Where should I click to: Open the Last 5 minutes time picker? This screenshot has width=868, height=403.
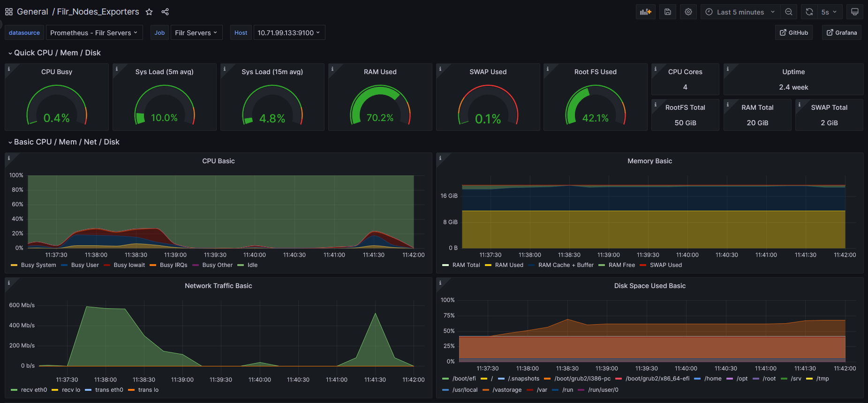click(740, 12)
